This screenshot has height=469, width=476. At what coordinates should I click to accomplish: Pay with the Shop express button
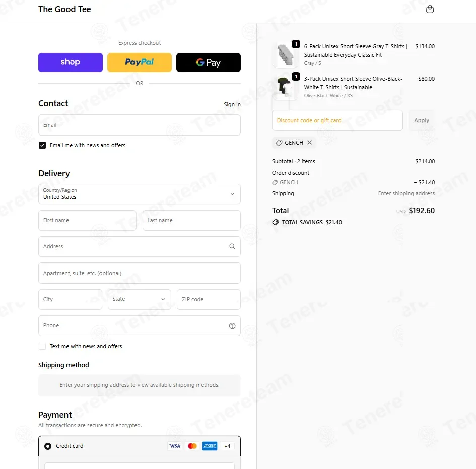point(71,62)
